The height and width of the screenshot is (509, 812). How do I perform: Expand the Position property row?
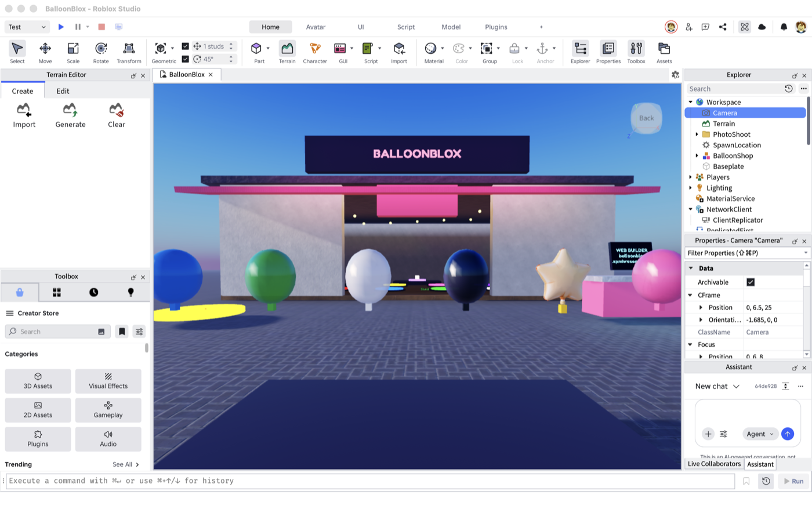[x=701, y=308]
